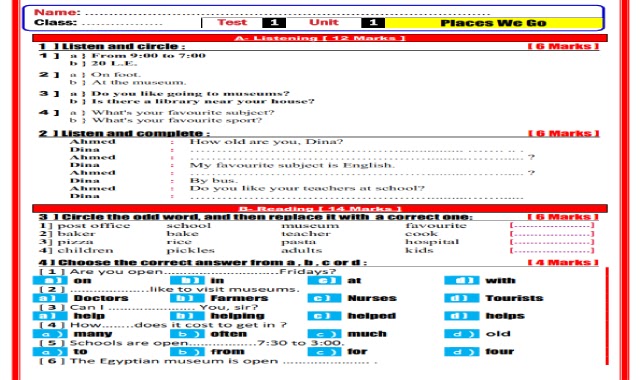Choose the 'Tourists' option
640x380 pixels.
(514, 298)
